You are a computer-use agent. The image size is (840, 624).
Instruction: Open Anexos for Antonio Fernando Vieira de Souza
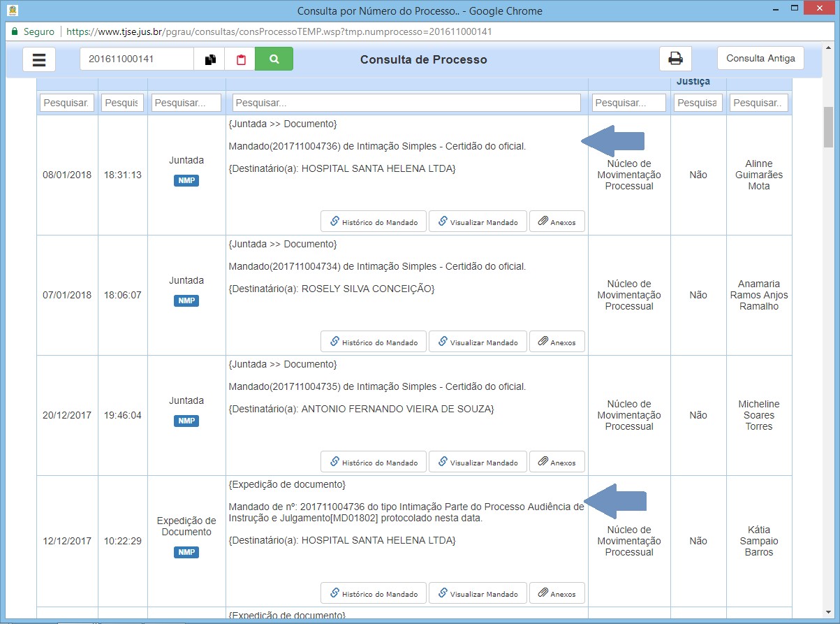(x=557, y=462)
